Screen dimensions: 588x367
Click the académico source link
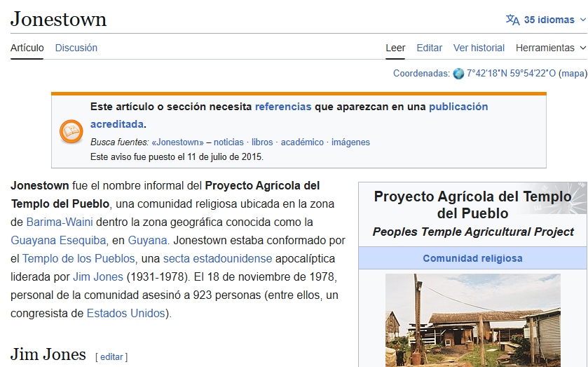(x=302, y=142)
